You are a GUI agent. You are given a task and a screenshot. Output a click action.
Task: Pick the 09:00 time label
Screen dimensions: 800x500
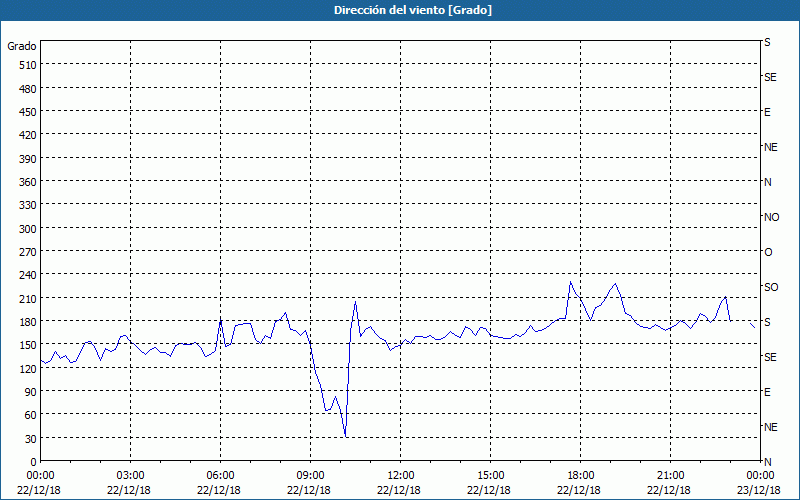tap(310, 476)
